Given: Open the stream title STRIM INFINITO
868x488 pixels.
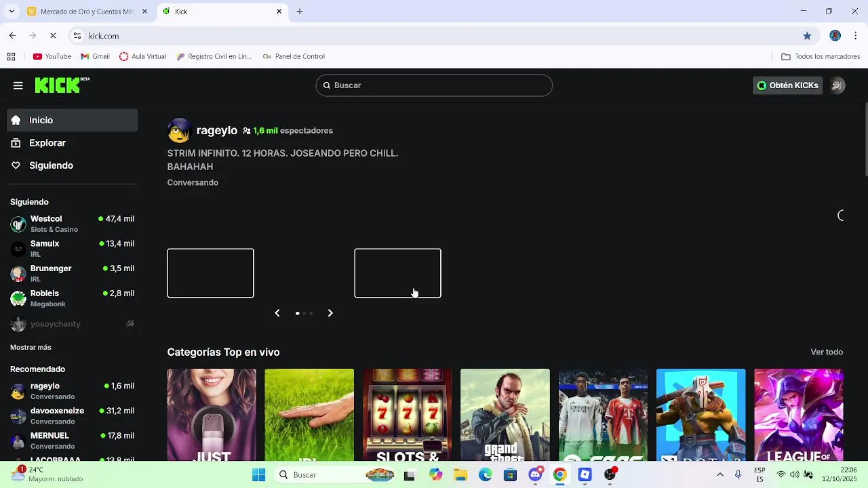Looking at the screenshot, I should click(x=283, y=160).
